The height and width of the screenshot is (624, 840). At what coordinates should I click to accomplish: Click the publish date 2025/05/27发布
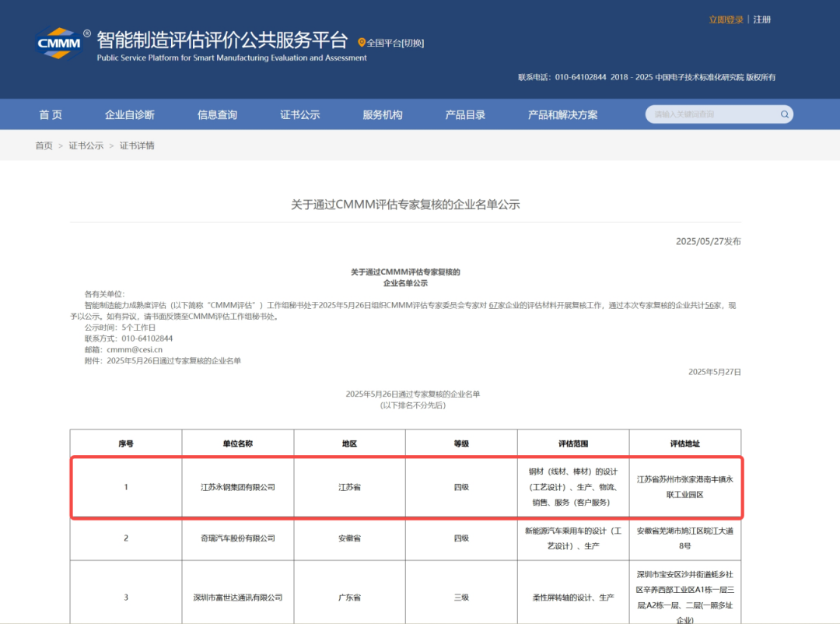coord(709,241)
